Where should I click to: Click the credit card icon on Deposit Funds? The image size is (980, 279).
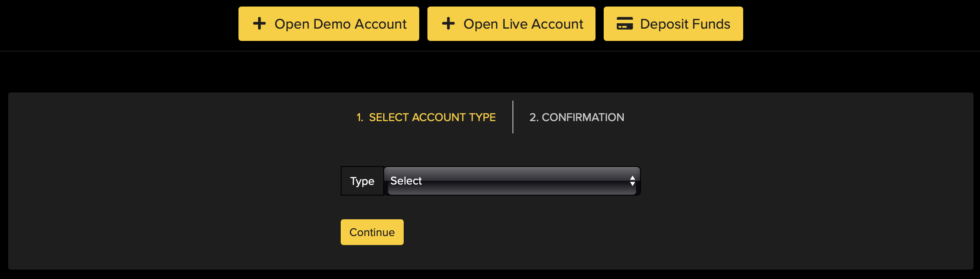coord(625,23)
